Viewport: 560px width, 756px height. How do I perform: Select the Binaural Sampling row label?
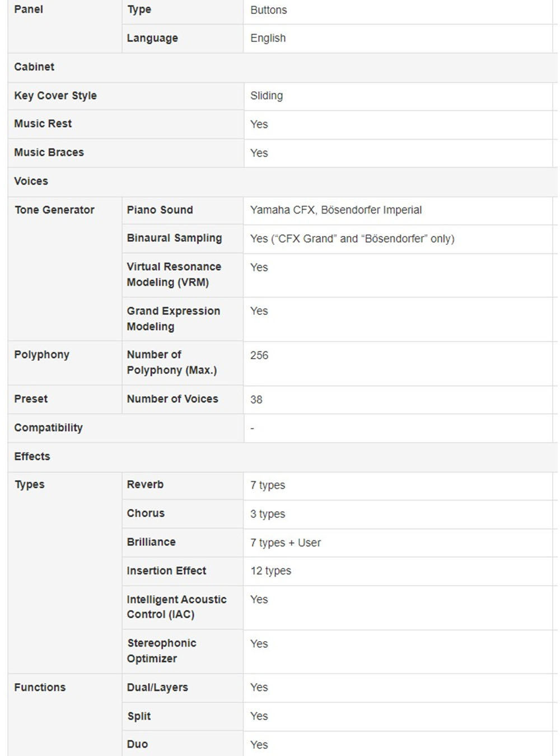coord(174,238)
